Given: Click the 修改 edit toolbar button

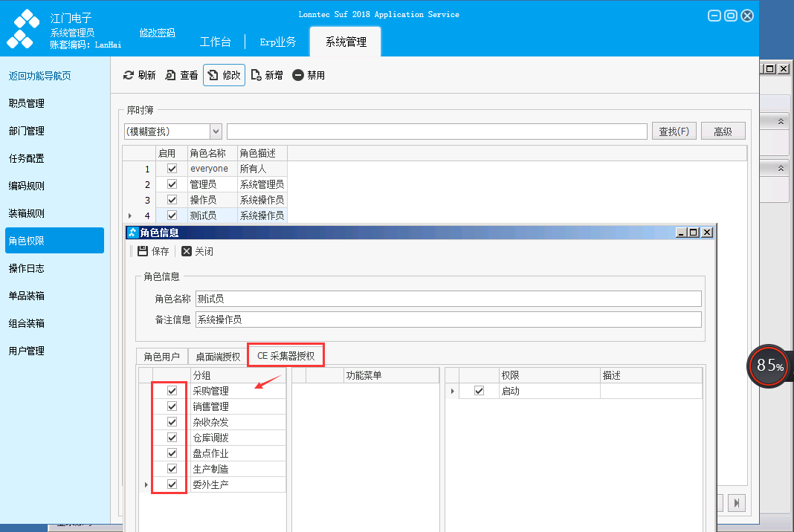Looking at the screenshot, I should tap(224, 75).
